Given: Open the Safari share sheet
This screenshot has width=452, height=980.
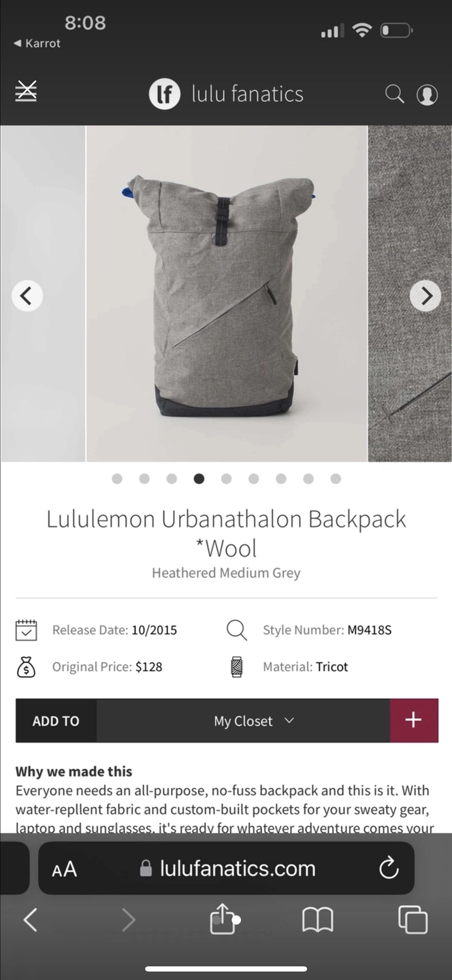Looking at the screenshot, I should 222,919.
